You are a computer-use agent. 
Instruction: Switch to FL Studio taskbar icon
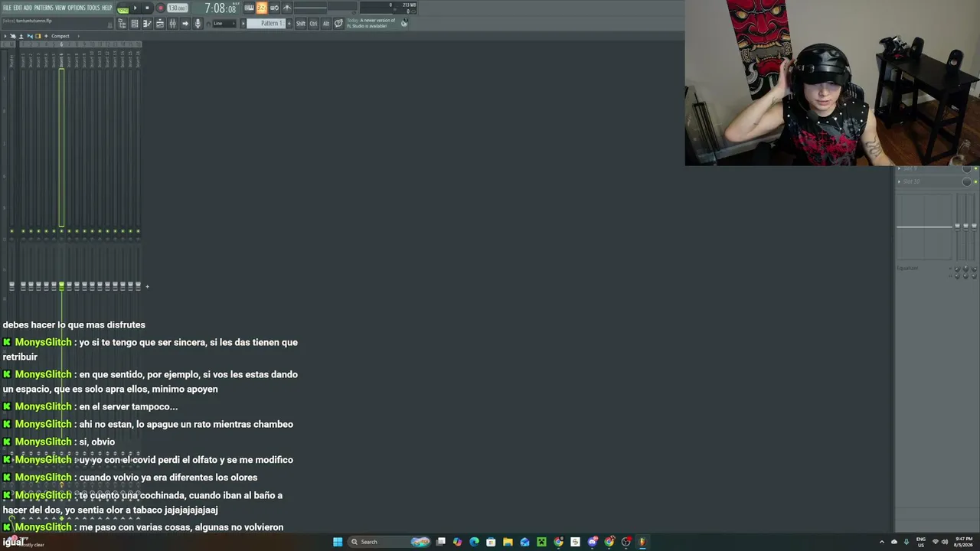(642, 542)
